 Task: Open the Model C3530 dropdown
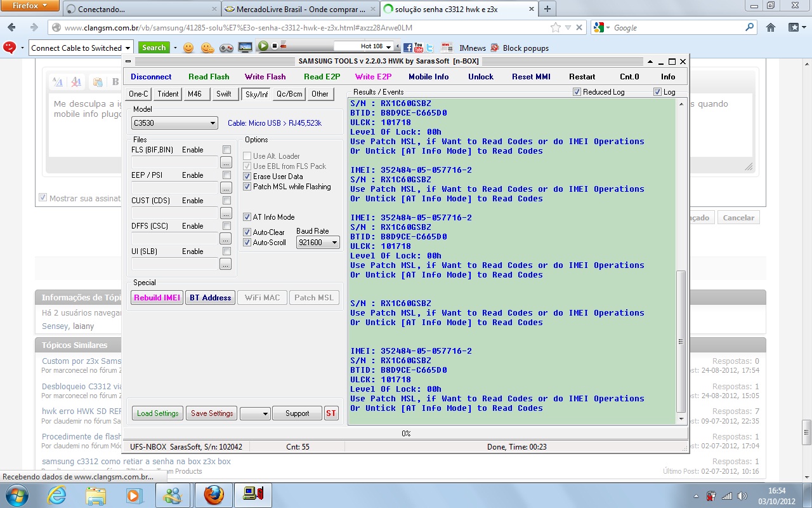(x=174, y=123)
